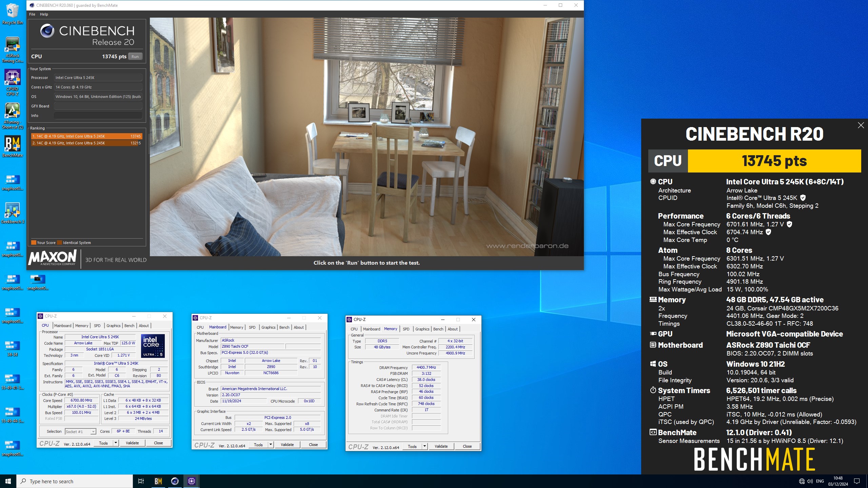
Task: Click the title bar icon of Cinebench window
Action: click(x=32, y=5)
